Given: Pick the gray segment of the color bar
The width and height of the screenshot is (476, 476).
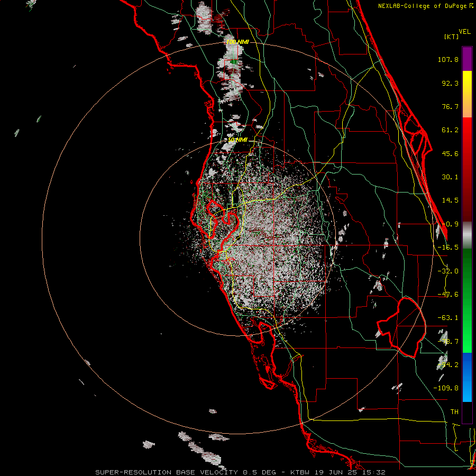Looking at the screenshot, I should coord(467,235).
